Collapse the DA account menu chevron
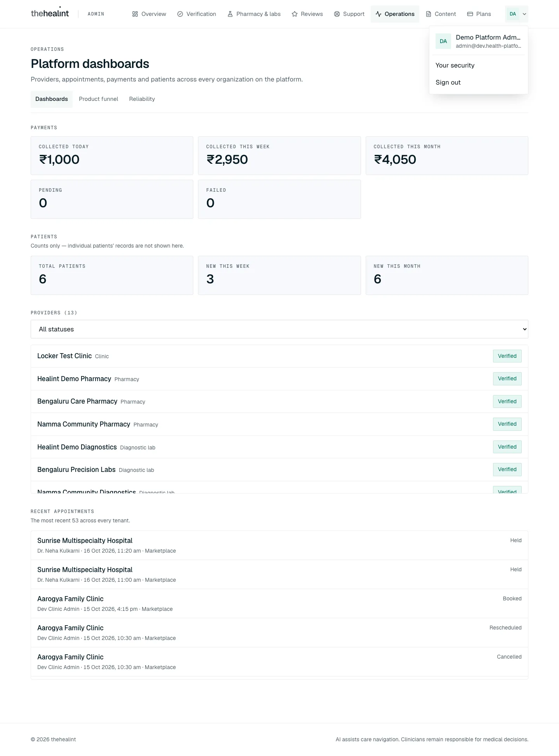559x756 pixels. (524, 14)
